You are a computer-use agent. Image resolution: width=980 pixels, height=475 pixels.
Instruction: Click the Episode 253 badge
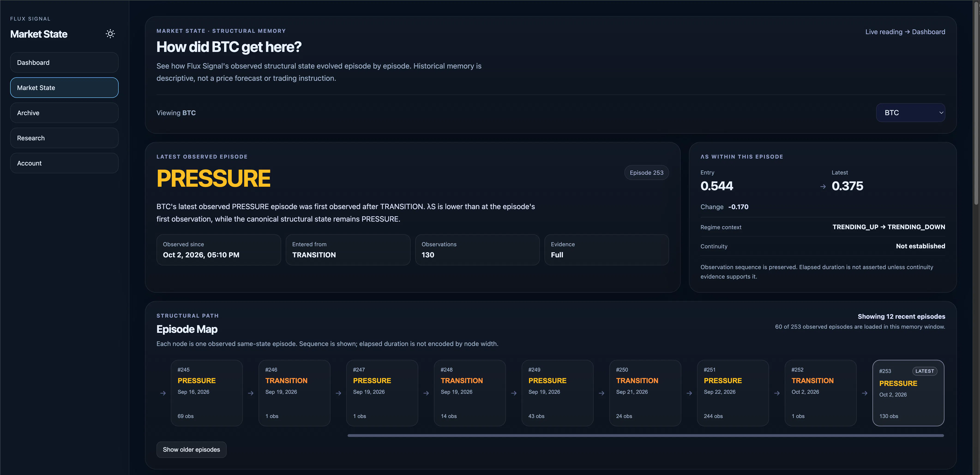coord(646,173)
